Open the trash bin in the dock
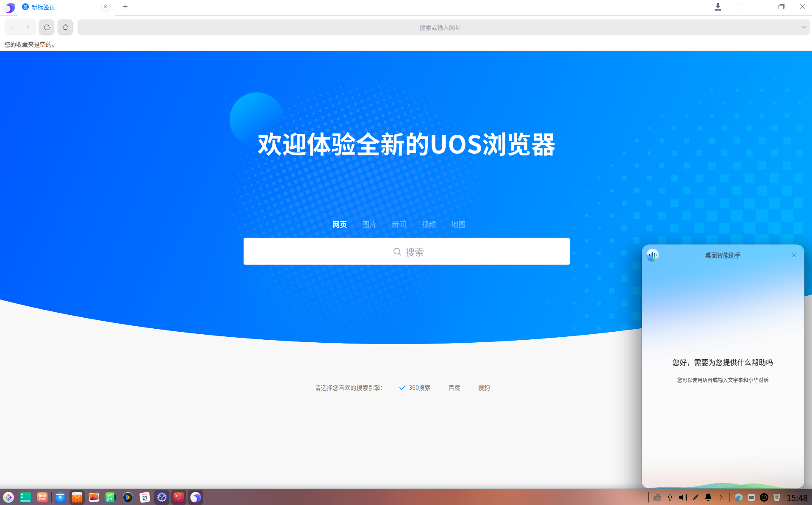812x505 pixels. [x=777, y=497]
